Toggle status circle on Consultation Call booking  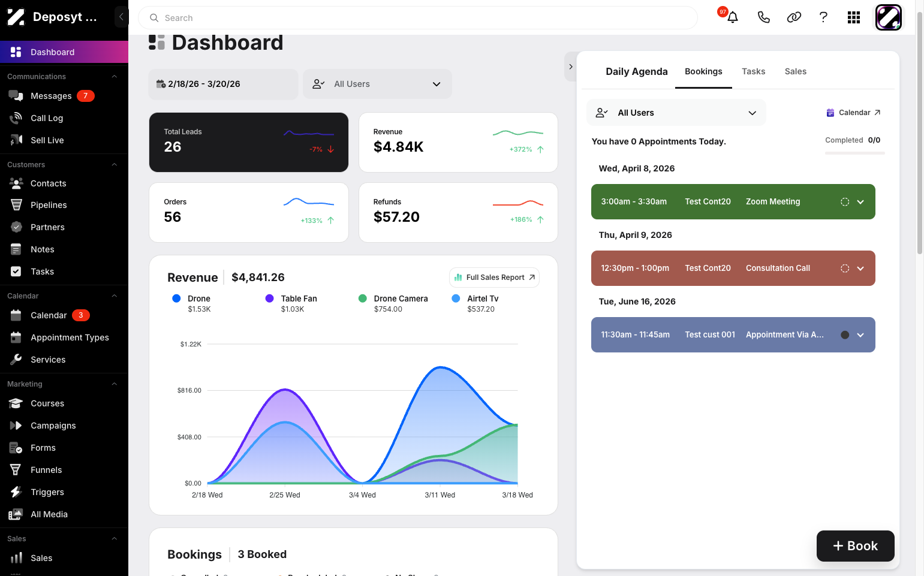tap(844, 269)
